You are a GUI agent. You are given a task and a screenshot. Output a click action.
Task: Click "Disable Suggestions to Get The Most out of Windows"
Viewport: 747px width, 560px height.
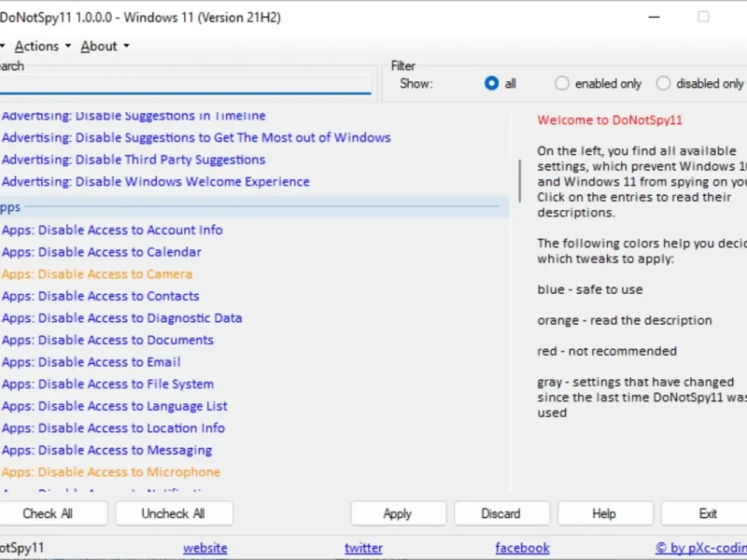point(233,137)
